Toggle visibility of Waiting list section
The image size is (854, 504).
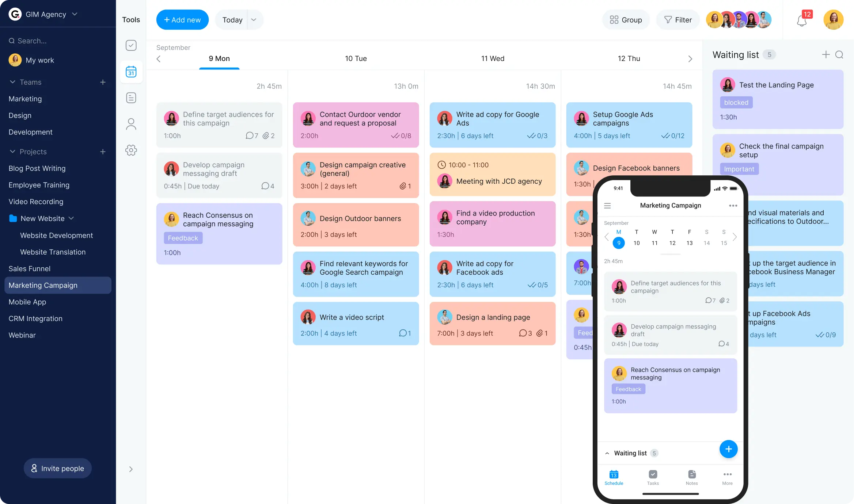click(608, 453)
